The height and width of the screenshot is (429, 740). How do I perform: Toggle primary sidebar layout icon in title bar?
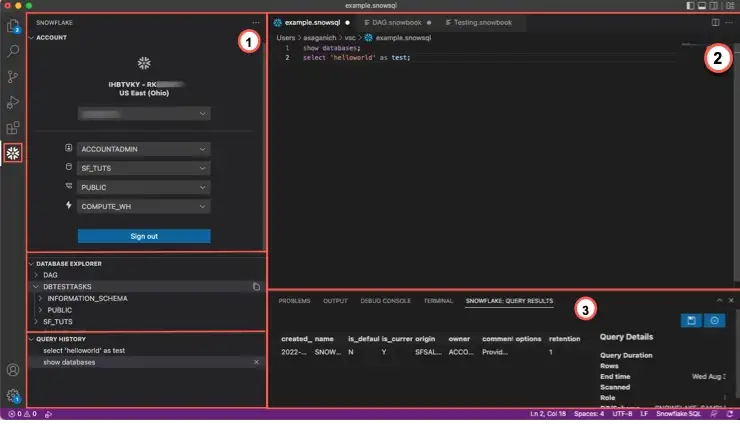(x=690, y=6)
